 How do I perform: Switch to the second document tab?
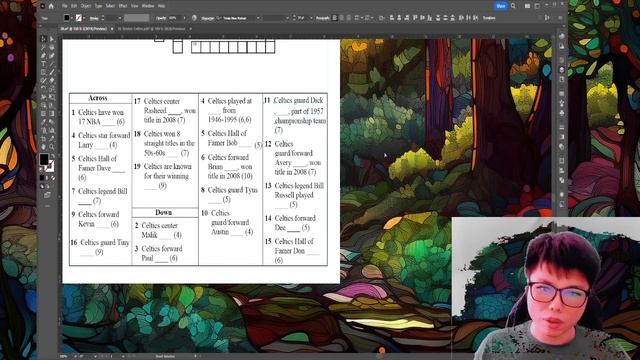[151, 29]
